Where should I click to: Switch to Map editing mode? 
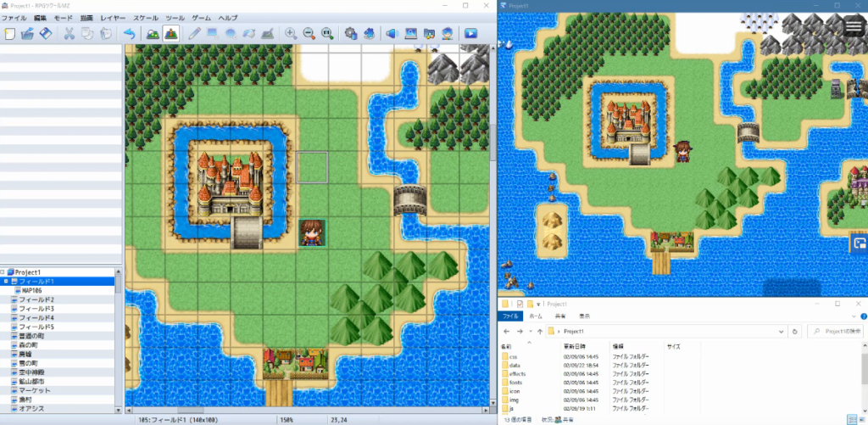click(153, 34)
